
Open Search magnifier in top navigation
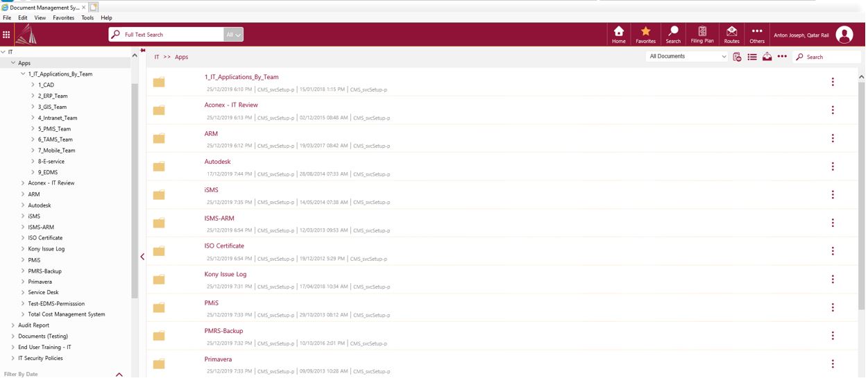(673, 35)
